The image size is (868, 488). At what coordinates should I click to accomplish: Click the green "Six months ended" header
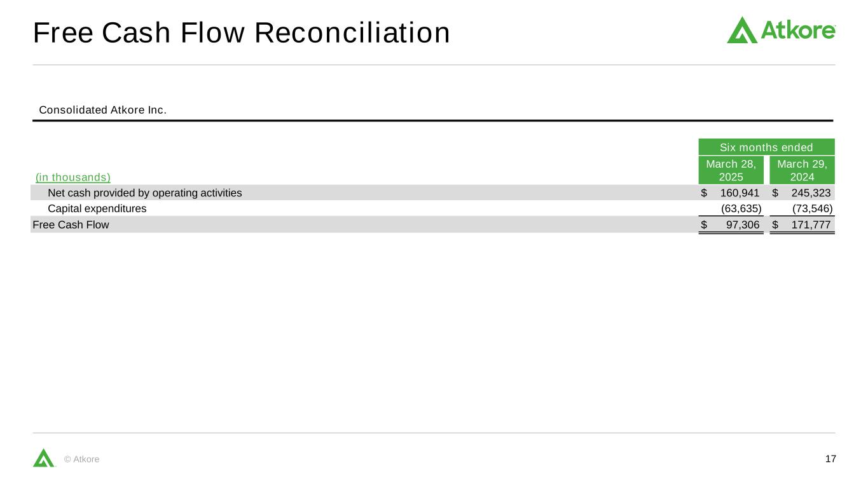[x=766, y=147]
